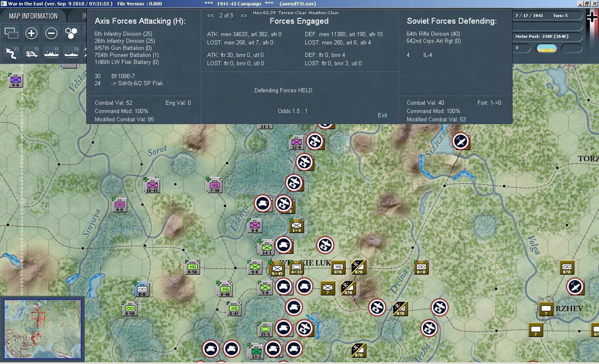Screen dimensions: 599x364
Task: Select the 0-50 HQ counter
Action: pos(192,267)
